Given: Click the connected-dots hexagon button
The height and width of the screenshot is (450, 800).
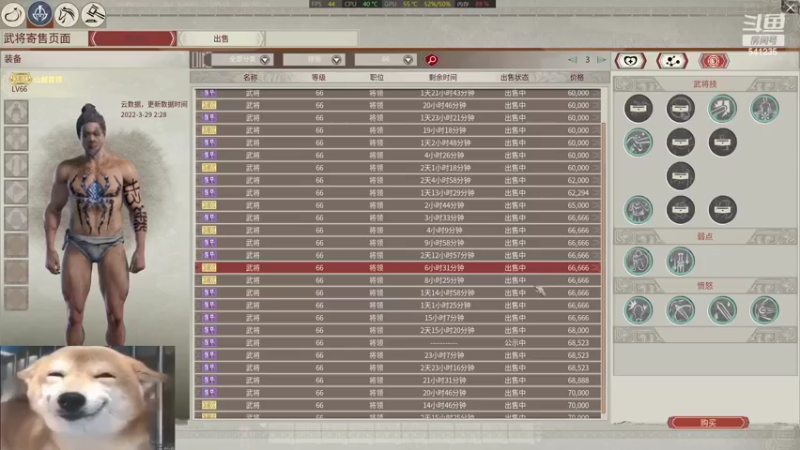Looking at the screenshot, I should pos(672,61).
